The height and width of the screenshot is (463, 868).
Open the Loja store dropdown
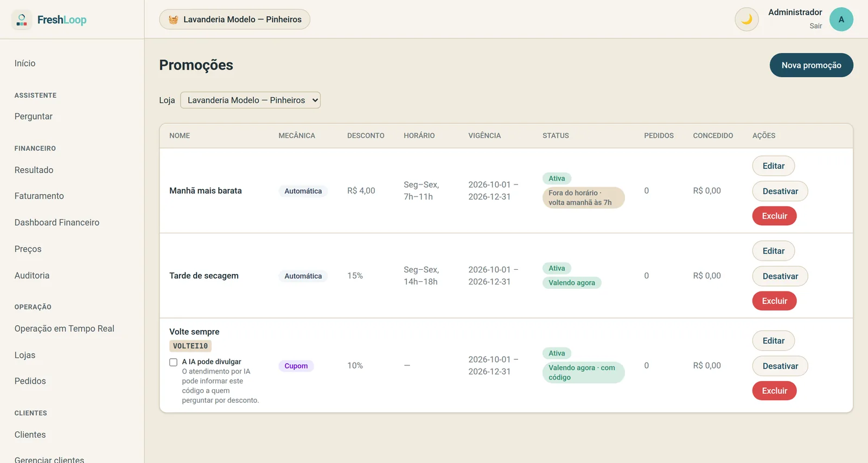(250, 100)
